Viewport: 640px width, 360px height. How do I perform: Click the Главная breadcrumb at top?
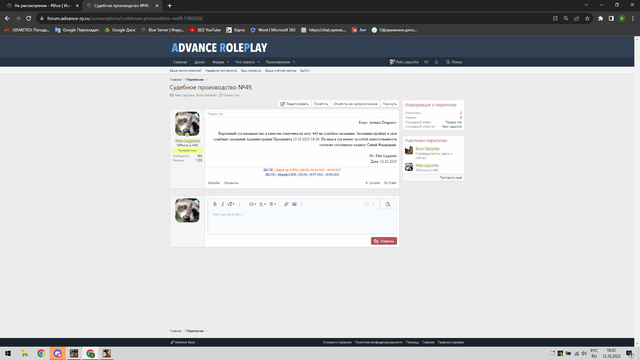click(x=176, y=80)
